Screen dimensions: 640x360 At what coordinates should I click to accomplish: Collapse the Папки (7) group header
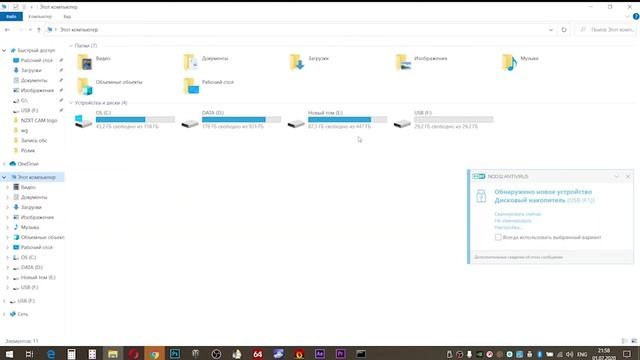point(71,46)
